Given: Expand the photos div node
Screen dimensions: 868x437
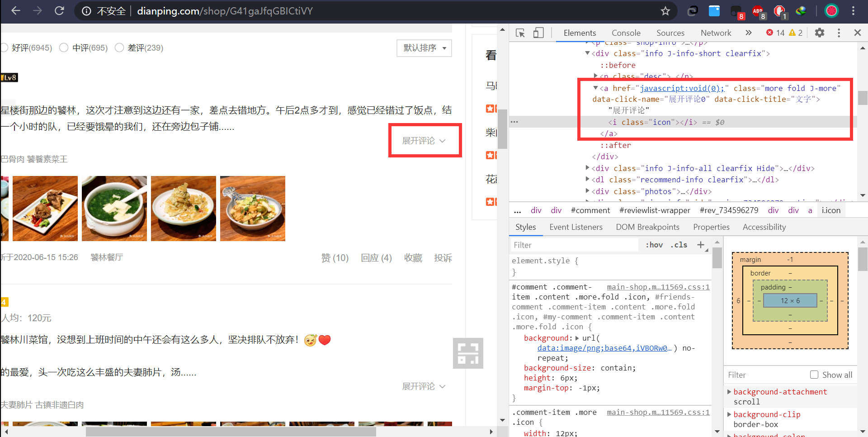Looking at the screenshot, I should click(x=588, y=191).
